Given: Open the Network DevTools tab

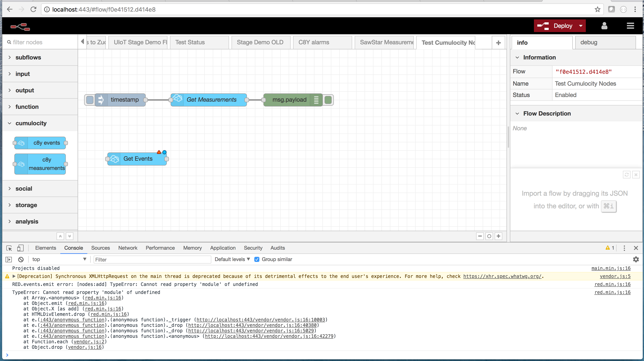Looking at the screenshot, I should pos(128,248).
